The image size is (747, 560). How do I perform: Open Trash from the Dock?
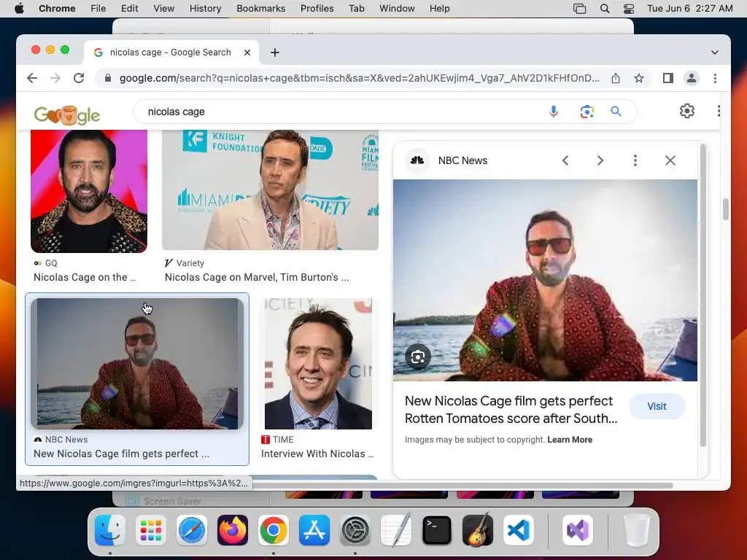tap(636, 530)
